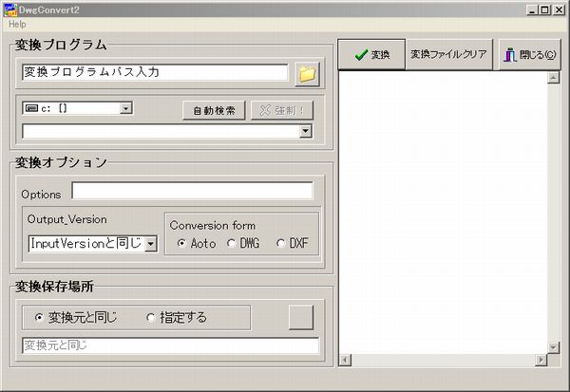Open the Output_Version dropdown
This screenshot has width=570, height=392.
point(150,244)
